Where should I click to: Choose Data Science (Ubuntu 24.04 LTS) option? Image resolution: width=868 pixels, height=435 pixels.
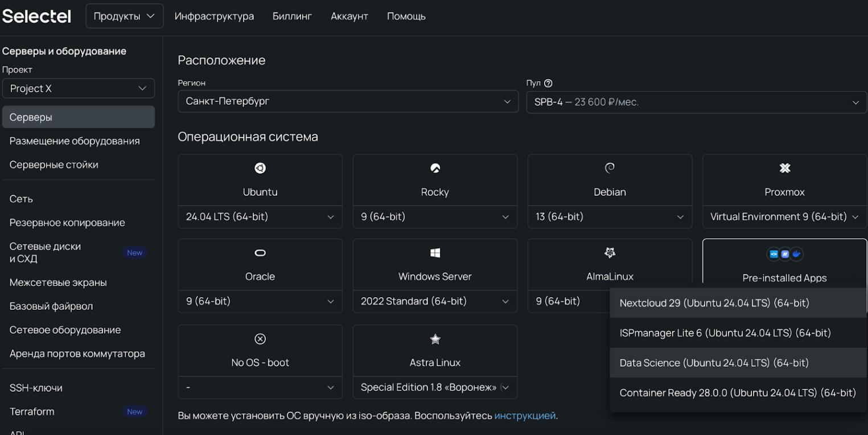click(714, 363)
